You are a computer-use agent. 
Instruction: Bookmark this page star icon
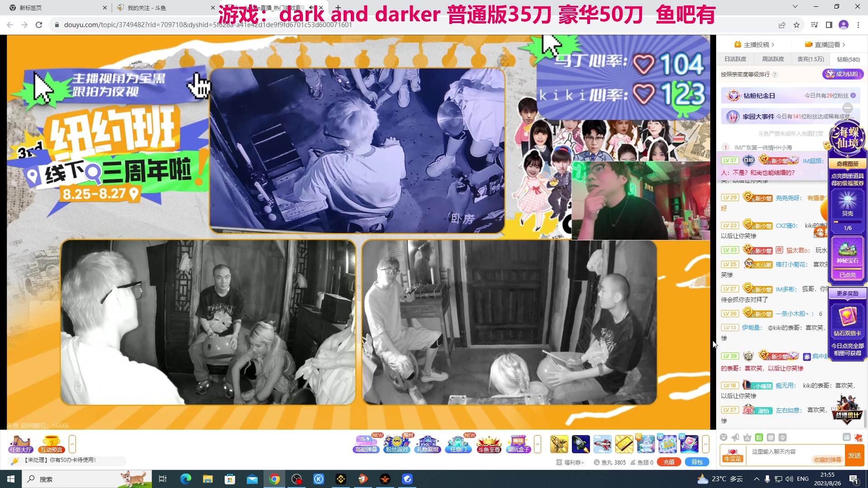click(x=797, y=25)
